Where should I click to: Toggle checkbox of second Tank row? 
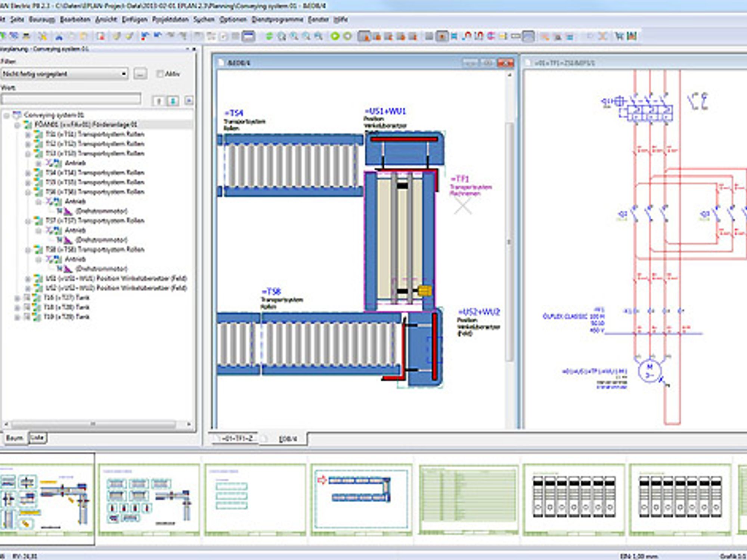[x=27, y=307]
